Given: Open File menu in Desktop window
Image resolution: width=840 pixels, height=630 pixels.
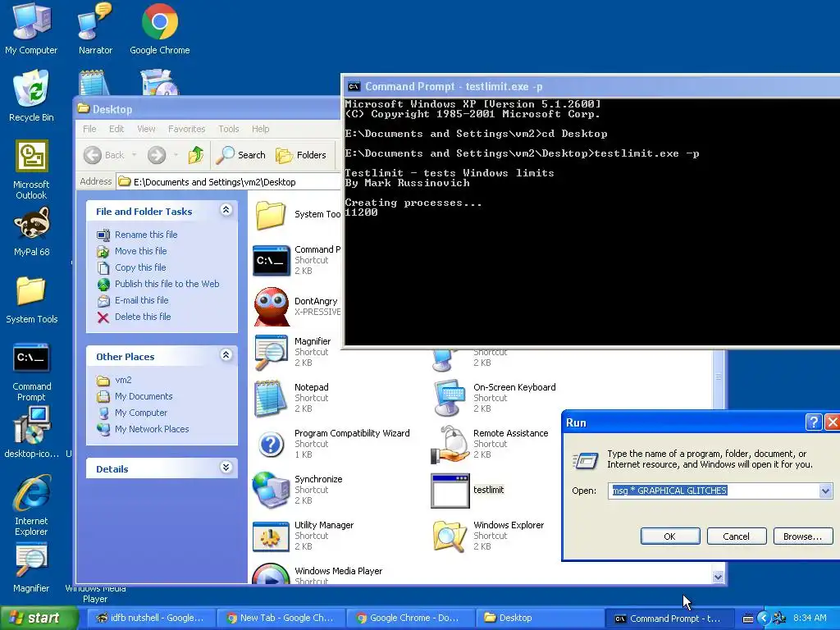Looking at the screenshot, I should [x=89, y=129].
